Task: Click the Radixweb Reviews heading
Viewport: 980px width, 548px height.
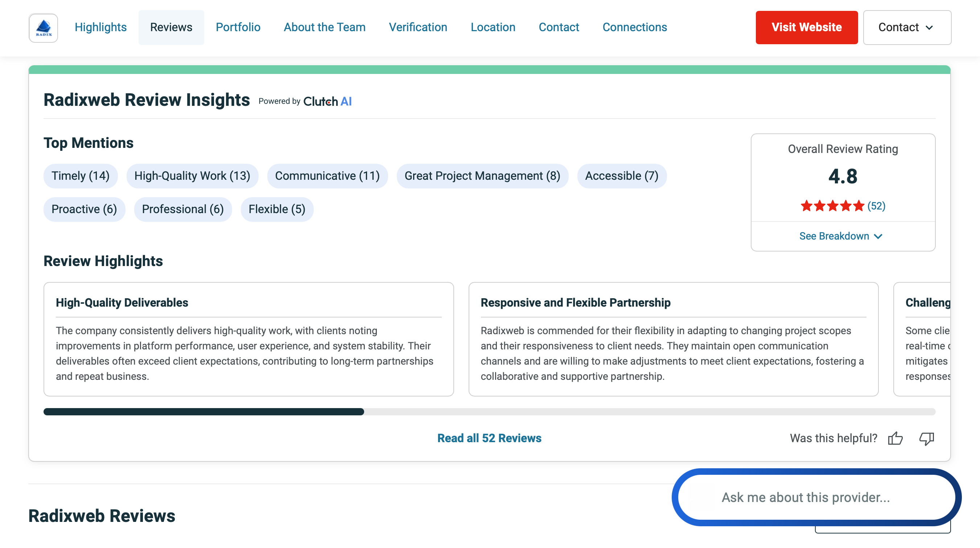Action: coord(102,516)
